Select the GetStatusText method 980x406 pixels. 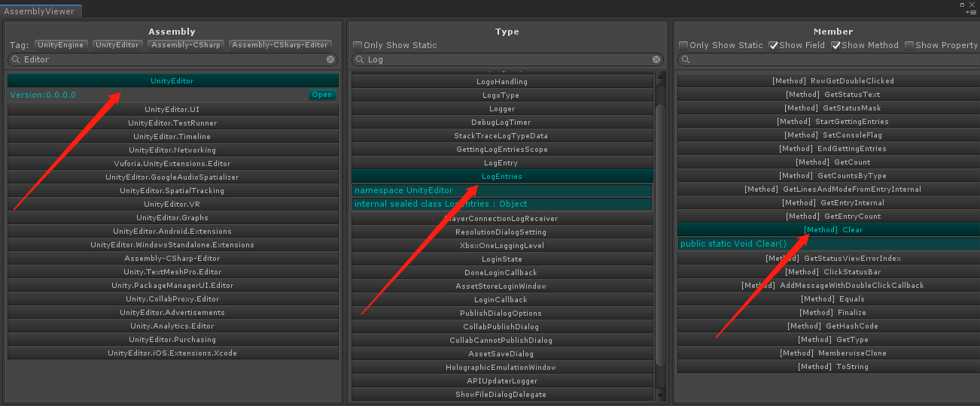(829, 94)
